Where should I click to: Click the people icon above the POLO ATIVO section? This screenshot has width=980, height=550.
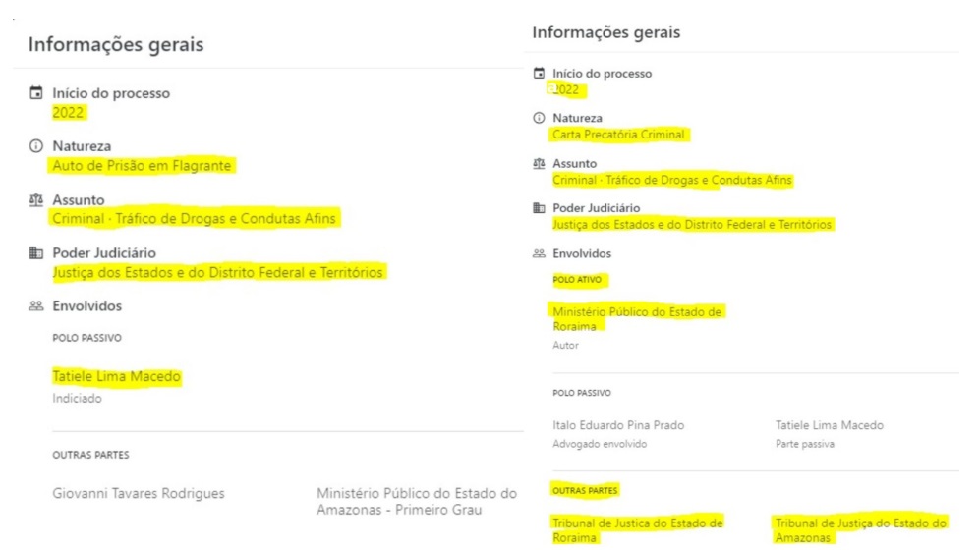coord(538,253)
